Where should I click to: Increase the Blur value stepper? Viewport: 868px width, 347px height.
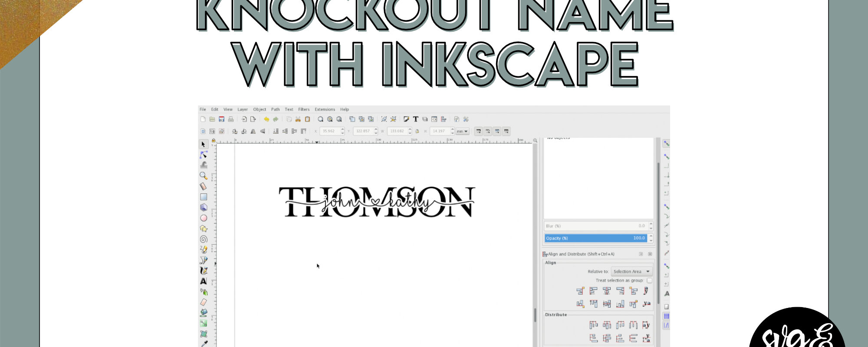[651, 224]
